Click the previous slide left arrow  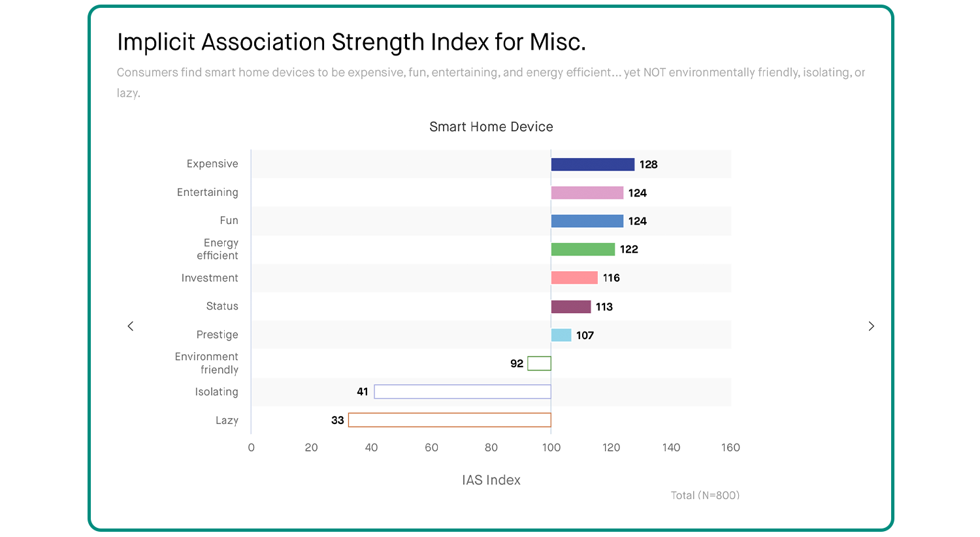pos(131,326)
